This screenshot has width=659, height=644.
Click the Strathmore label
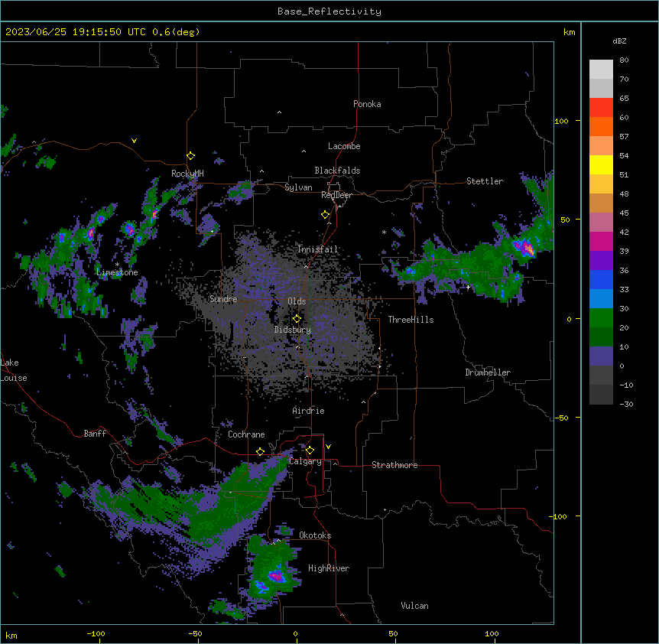click(x=394, y=465)
